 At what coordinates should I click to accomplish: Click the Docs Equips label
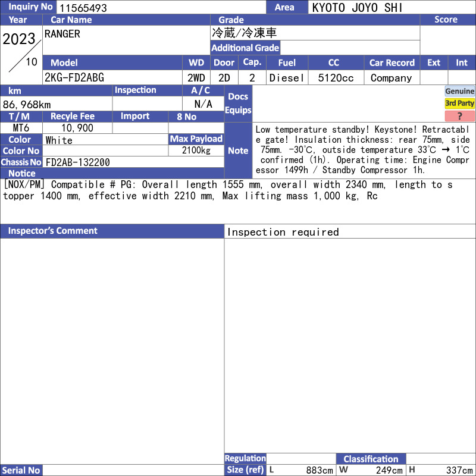pos(239,104)
